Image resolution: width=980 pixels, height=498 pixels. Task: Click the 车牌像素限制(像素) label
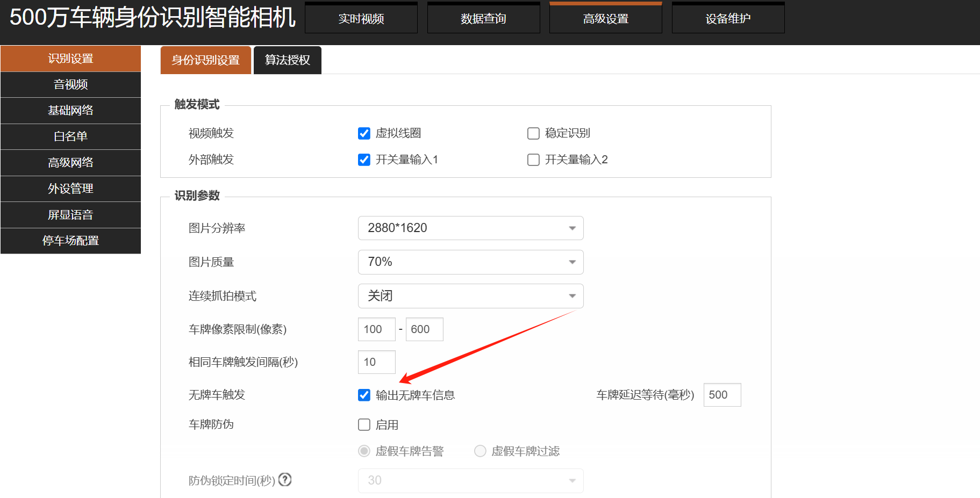click(238, 329)
